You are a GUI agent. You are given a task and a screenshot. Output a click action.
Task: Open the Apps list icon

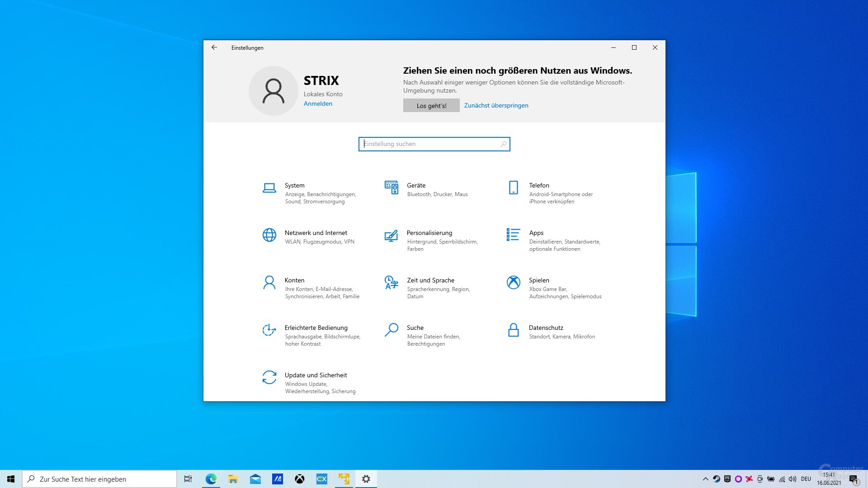(514, 235)
